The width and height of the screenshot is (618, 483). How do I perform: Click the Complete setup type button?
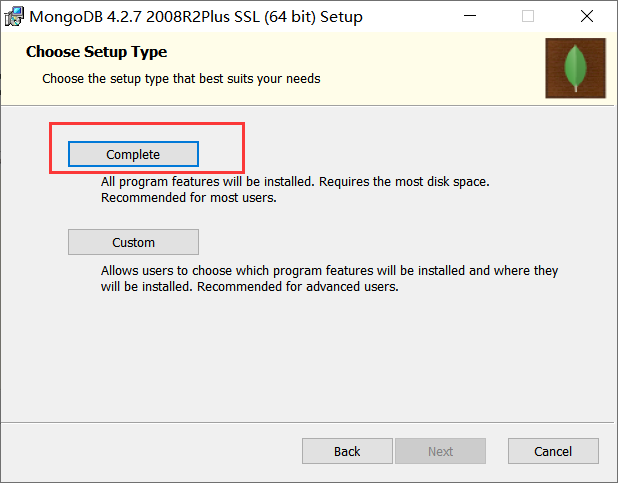point(133,154)
